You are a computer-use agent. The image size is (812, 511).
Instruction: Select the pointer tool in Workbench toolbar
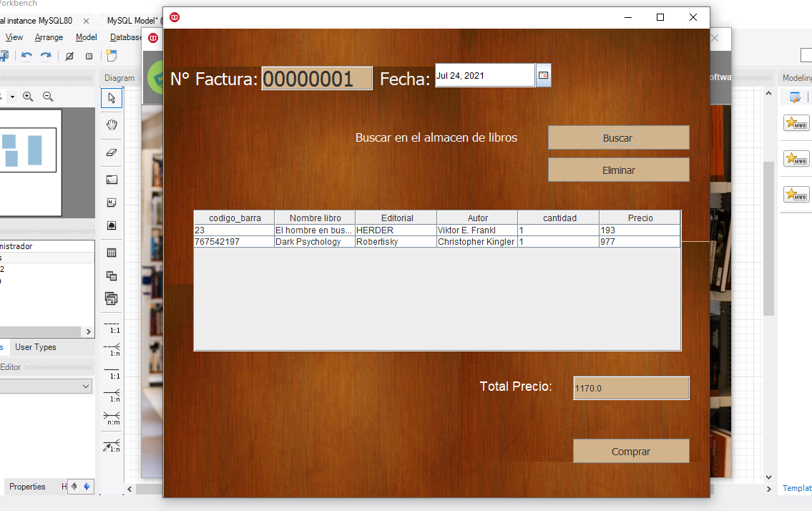(x=112, y=98)
